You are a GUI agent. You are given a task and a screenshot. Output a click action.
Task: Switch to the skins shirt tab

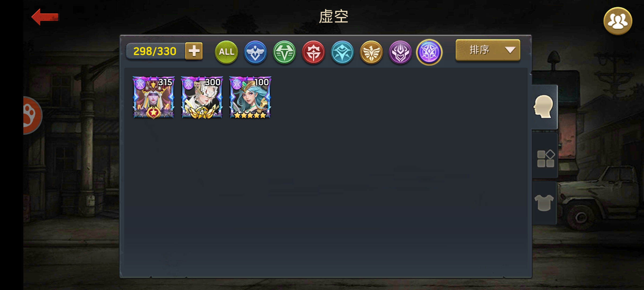(544, 203)
